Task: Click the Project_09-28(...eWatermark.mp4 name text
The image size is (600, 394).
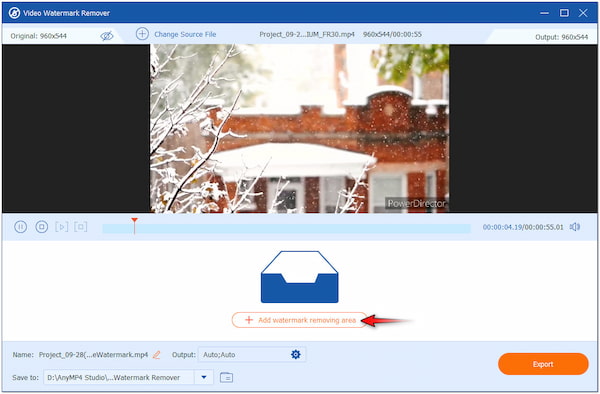Action: tap(93, 355)
